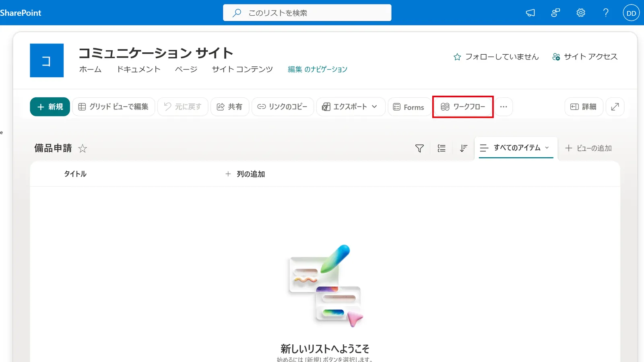Open サイト アクセス settings

coord(585,57)
